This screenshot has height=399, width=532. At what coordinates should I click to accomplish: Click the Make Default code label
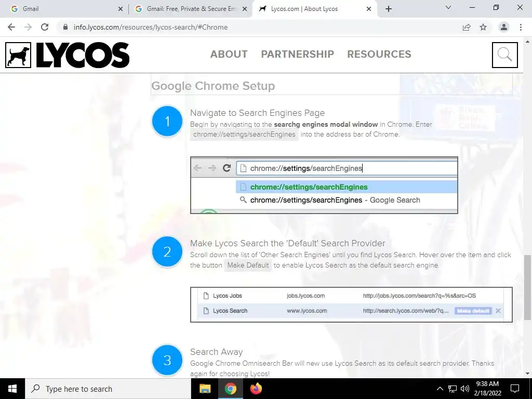pos(248,265)
